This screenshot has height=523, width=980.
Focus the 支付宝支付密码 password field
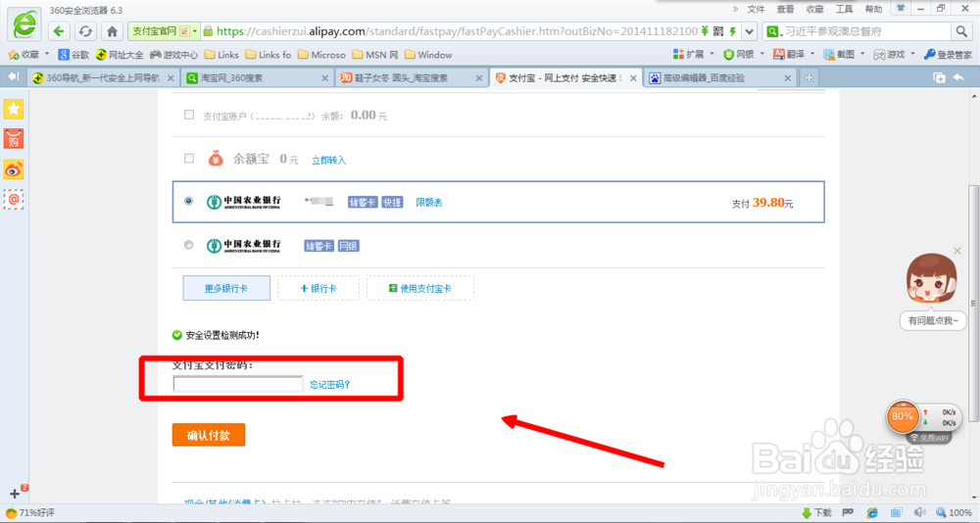click(x=237, y=384)
